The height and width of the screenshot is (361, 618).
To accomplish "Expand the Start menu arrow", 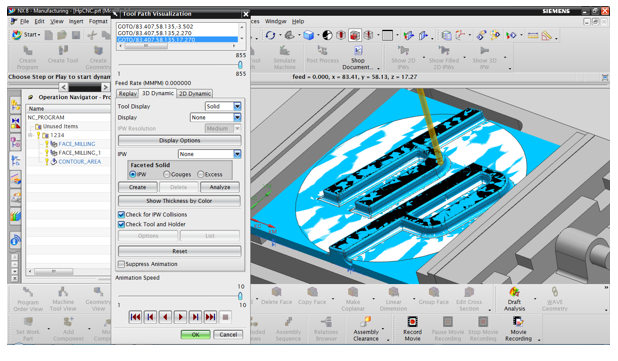I will pyautogui.click(x=39, y=35).
